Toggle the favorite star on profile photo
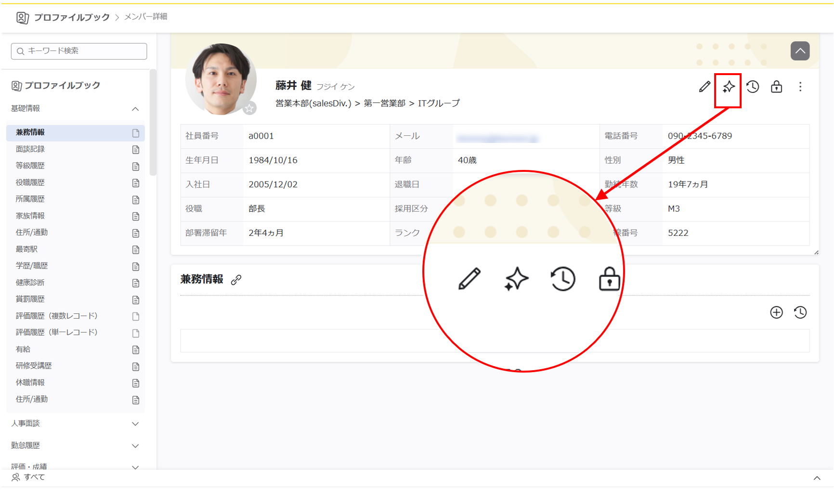Screen dimensions: 834x504 coord(249,108)
